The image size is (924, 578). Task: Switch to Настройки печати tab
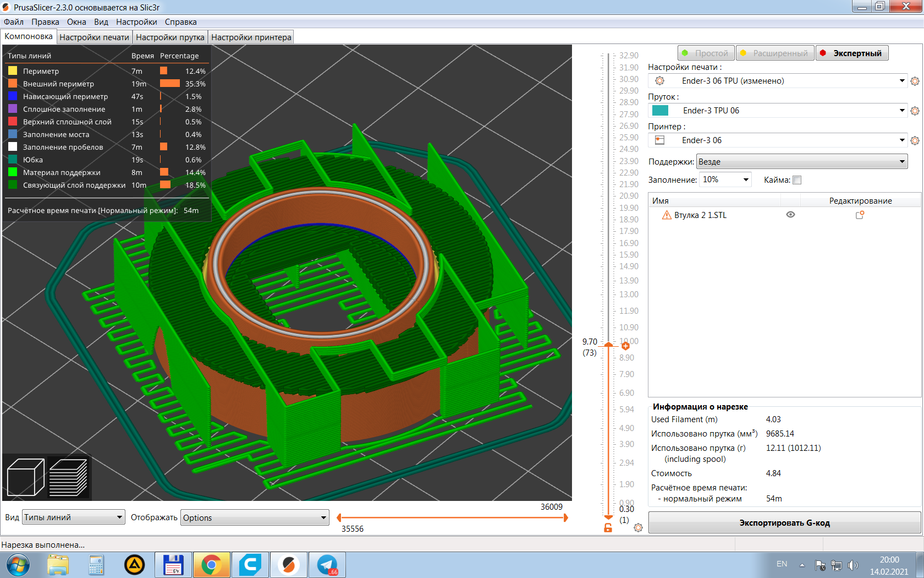(x=94, y=37)
